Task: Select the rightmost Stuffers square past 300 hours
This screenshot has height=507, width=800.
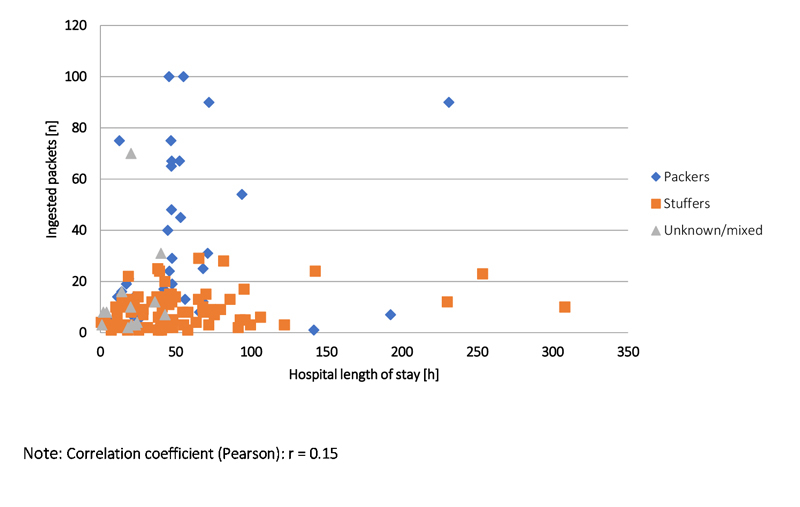Action: pos(565,307)
